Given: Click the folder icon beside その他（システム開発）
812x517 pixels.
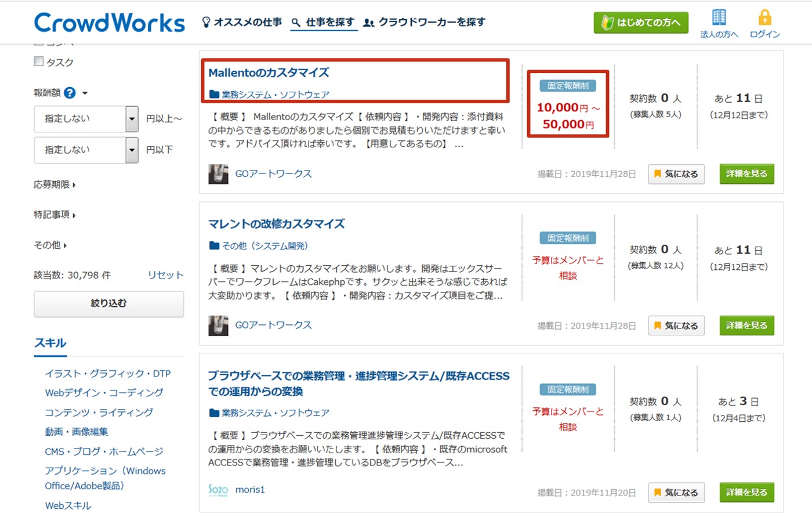Looking at the screenshot, I should [214, 246].
